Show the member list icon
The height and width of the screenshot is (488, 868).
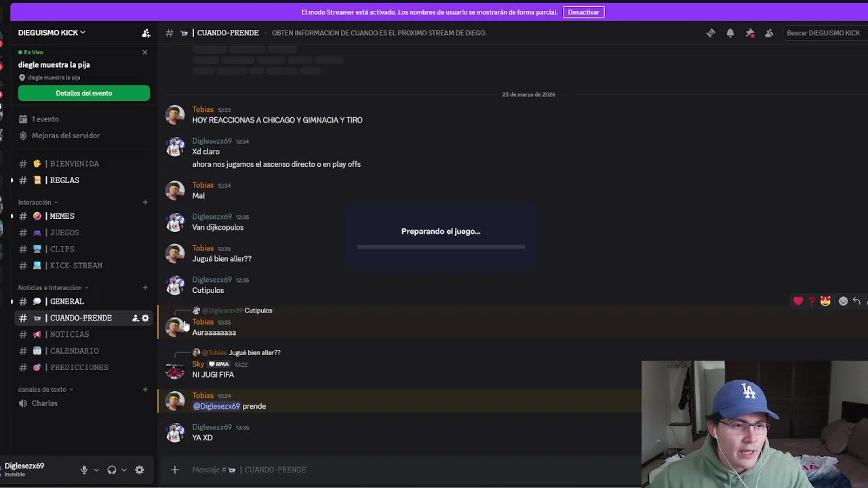tap(769, 33)
